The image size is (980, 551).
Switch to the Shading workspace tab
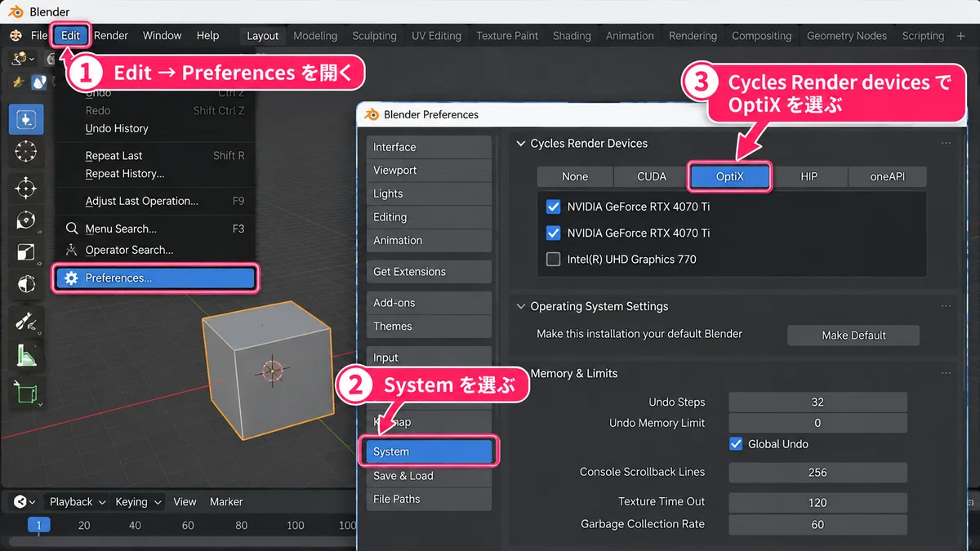click(572, 36)
